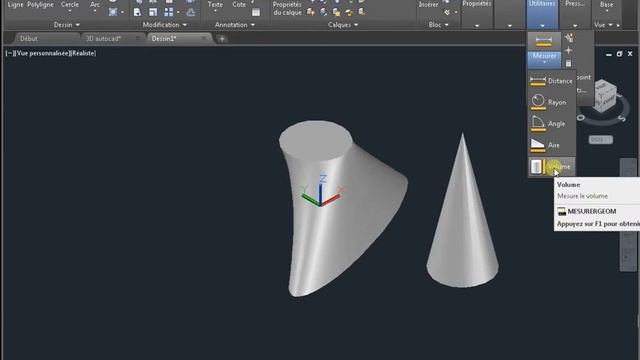Click the point identification star icon

click(569, 51)
